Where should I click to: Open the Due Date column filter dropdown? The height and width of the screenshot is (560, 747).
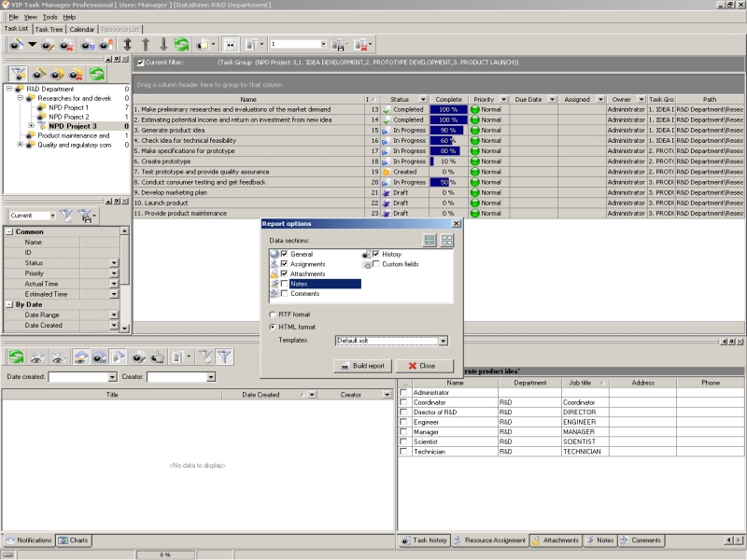(552, 100)
